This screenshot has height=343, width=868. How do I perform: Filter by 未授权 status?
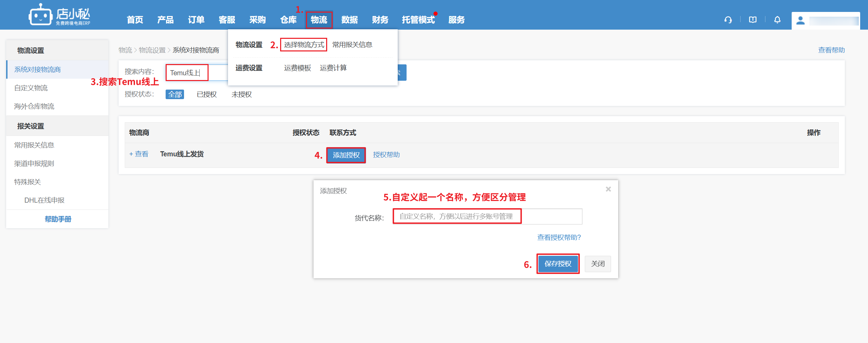tap(241, 94)
